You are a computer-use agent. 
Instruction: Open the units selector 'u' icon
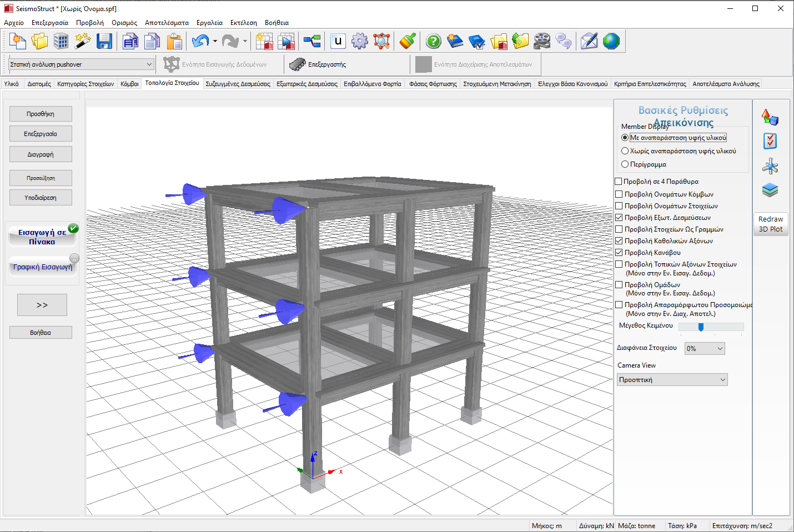(338, 41)
